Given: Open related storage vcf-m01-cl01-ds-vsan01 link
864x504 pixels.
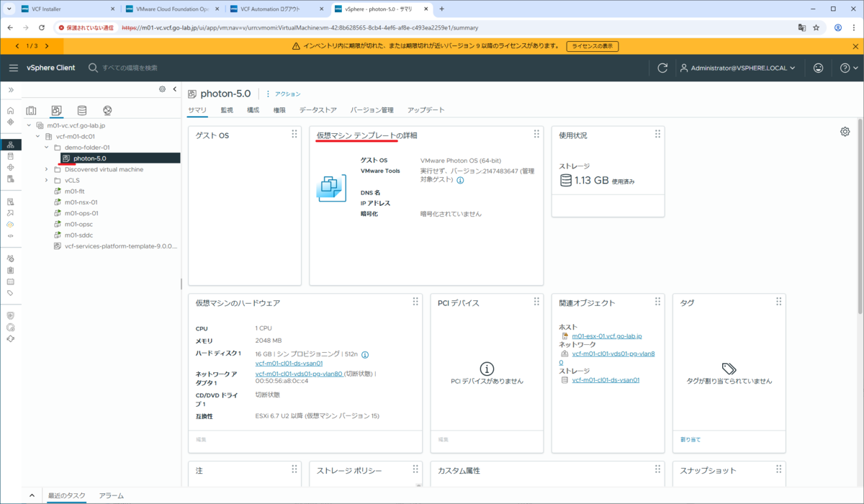Looking at the screenshot, I should [606, 379].
